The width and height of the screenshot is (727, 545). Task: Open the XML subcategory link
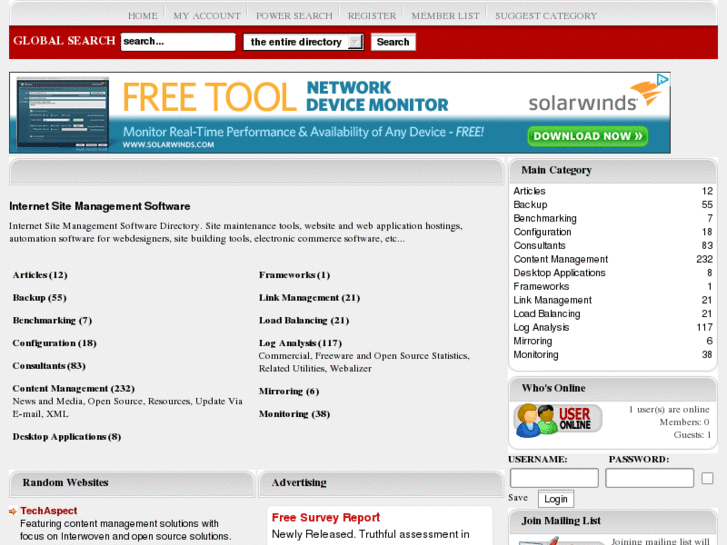point(57,414)
